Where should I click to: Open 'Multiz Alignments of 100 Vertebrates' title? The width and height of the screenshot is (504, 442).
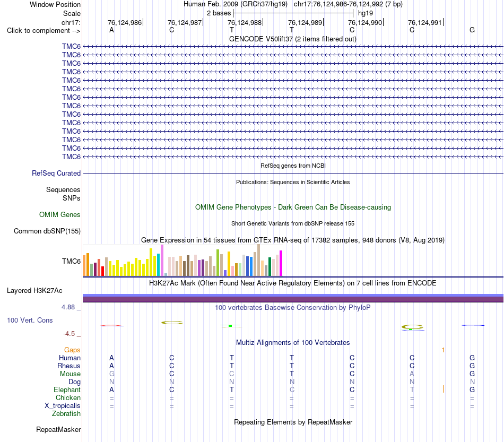click(293, 343)
